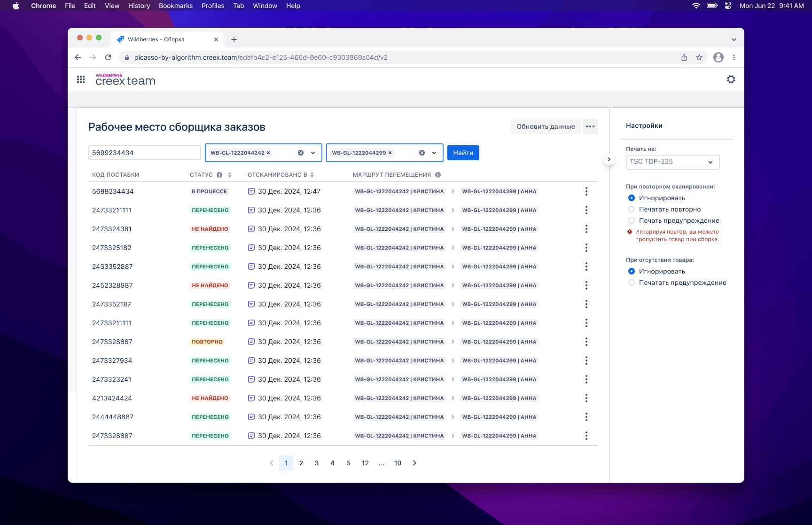Sort by the scanned time column
Viewport: 812px width, 525px height.
pos(312,175)
